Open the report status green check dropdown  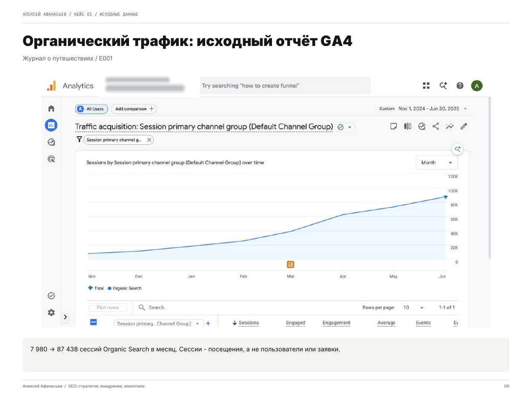[345, 127]
